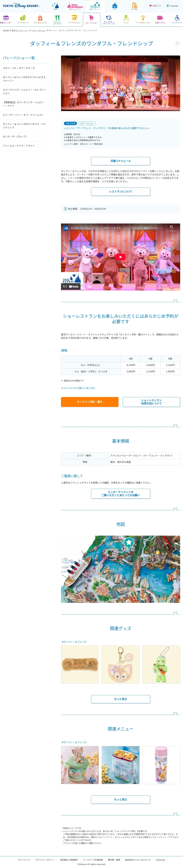183x868 pixels.
Task: Open ドリームス・テイク・フライト sidebar item
Action: [x=25, y=146]
